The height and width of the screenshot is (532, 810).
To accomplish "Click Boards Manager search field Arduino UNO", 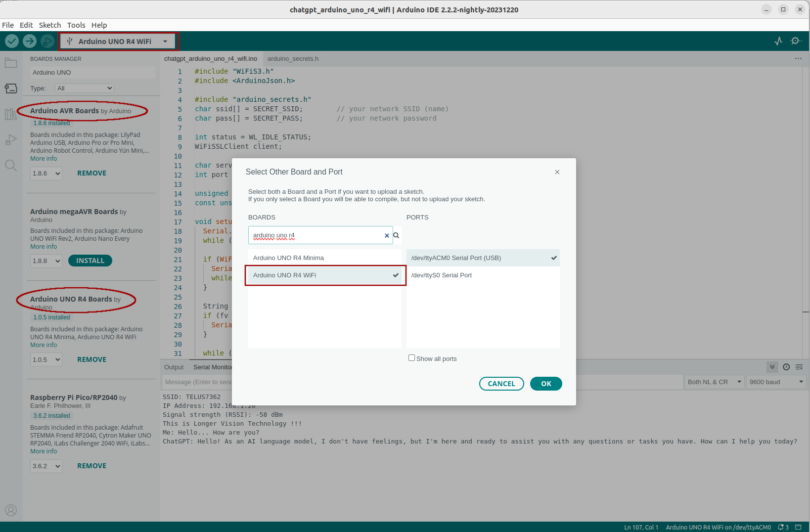I will [x=92, y=73].
